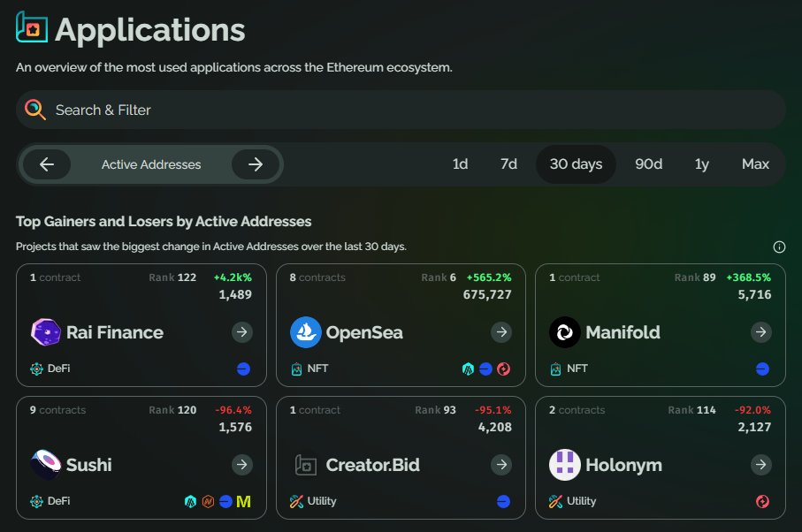
Task: Click the 675,727 address count on OpenSea
Action: [487, 295]
